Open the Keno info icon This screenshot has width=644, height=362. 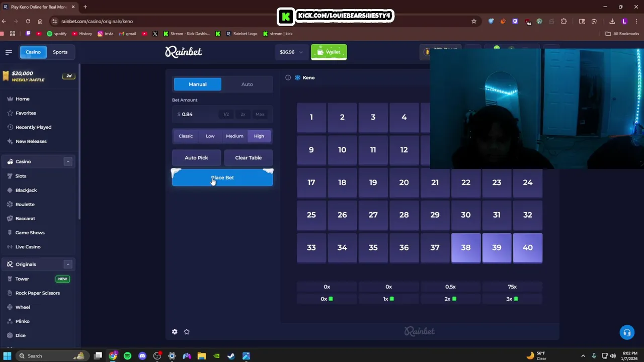[288, 77]
